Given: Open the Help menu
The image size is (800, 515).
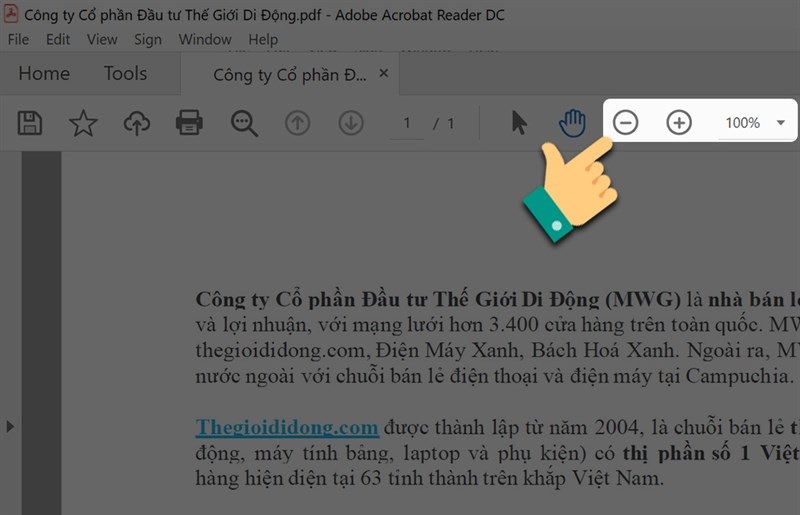Looking at the screenshot, I should [x=263, y=40].
